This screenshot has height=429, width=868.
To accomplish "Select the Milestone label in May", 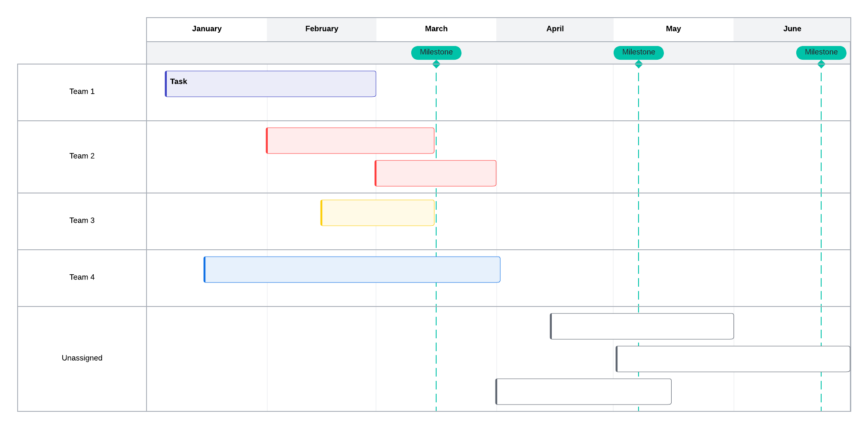I will 639,52.
